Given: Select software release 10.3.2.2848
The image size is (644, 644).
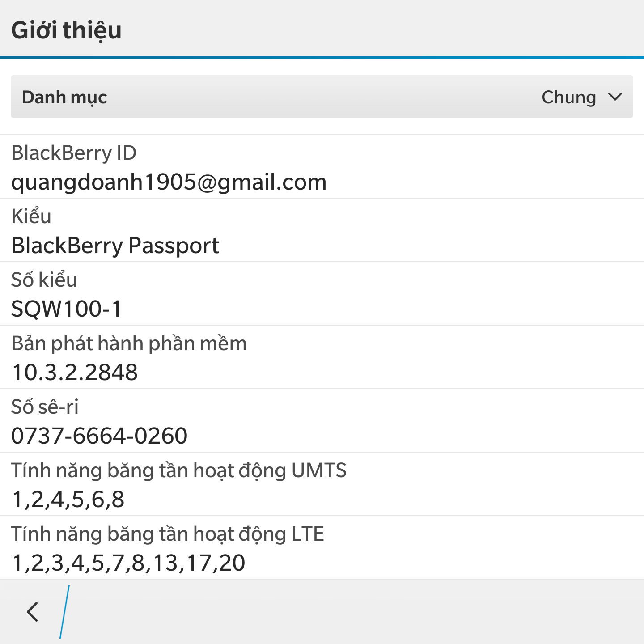Looking at the screenshot, I should click(x=75, y=373).
